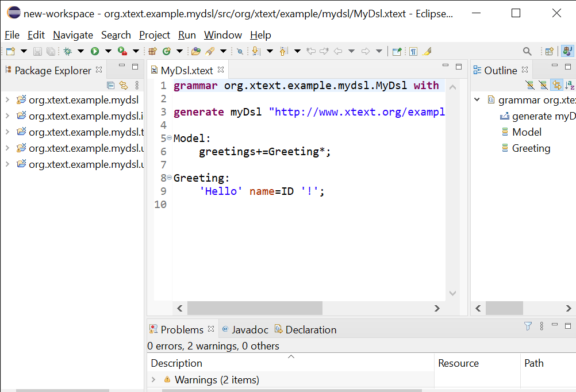The width and height of the screenshot is (576, 392).
Task: Open the New wizard dropdown arrow
Action: (x=24, y=51)
